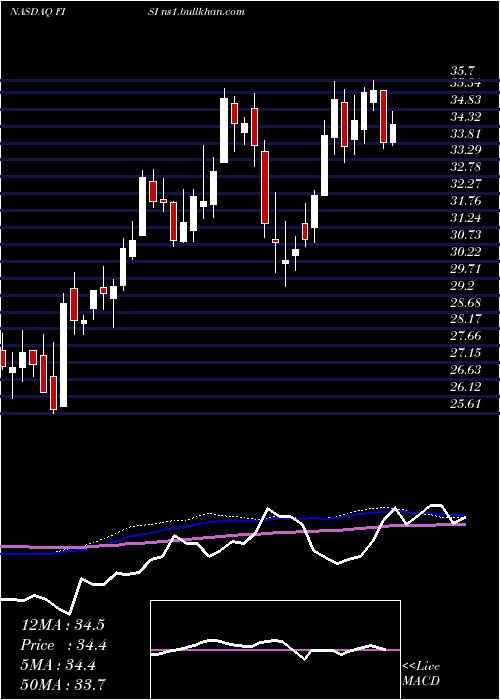The height and width of the screenshot is (700, 500).
Task: Open the Live MACD inset chart
Action: (275, 650)
